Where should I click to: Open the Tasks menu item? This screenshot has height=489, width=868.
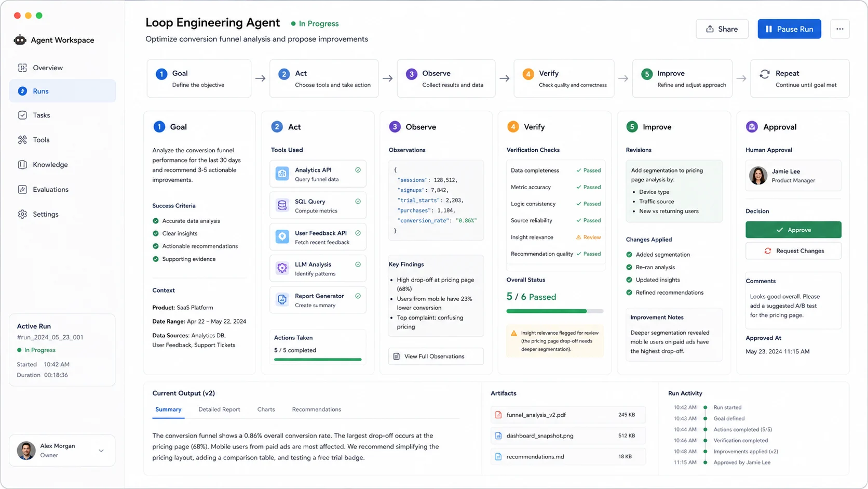click(x=62, y=115)
